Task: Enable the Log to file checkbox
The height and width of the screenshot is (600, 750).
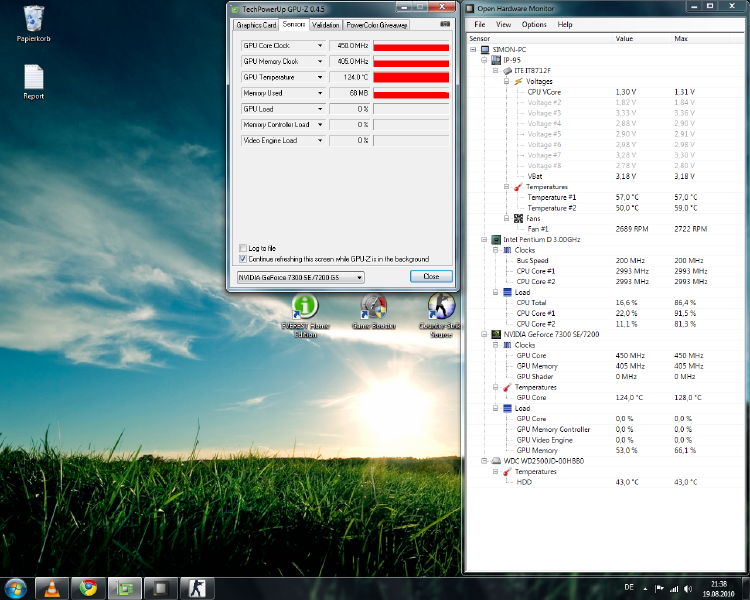Action: [243, 248]
